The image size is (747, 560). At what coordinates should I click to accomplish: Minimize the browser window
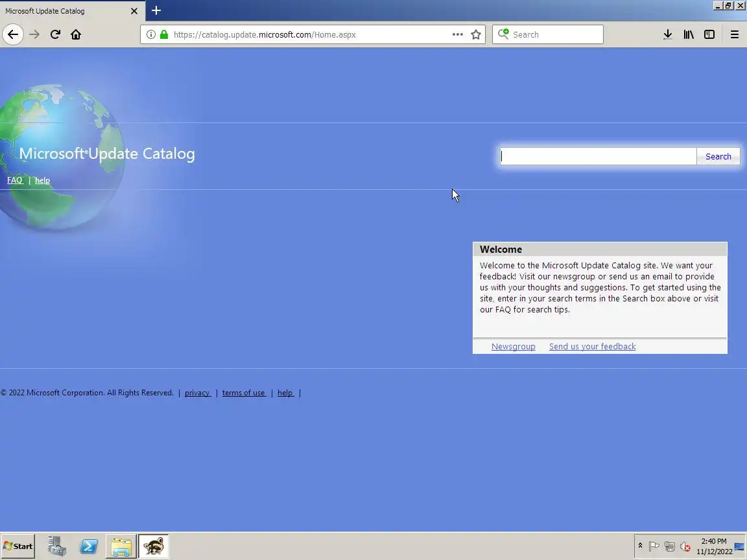click(718, 6)
